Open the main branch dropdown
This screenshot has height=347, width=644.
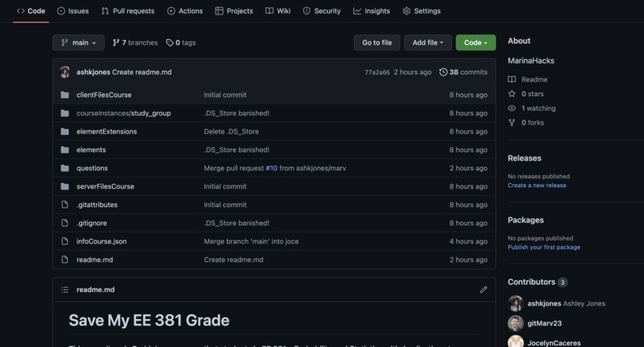pos(78,42)
